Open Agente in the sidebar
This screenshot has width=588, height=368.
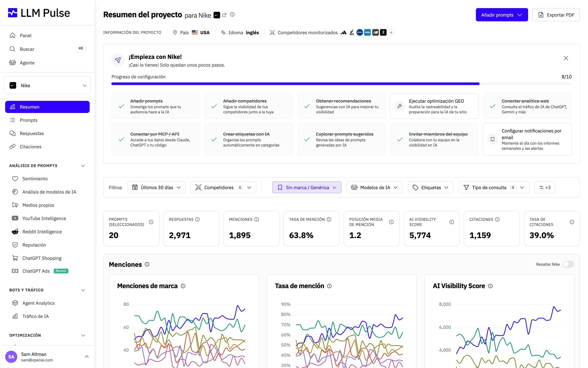tap(47, 63)
